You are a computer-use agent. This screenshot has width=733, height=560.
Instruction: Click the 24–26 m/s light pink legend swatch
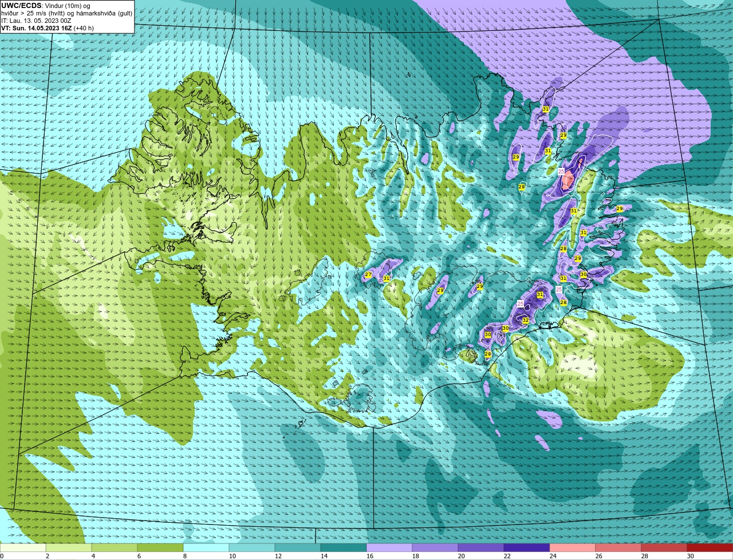click(x=573, y=547)
